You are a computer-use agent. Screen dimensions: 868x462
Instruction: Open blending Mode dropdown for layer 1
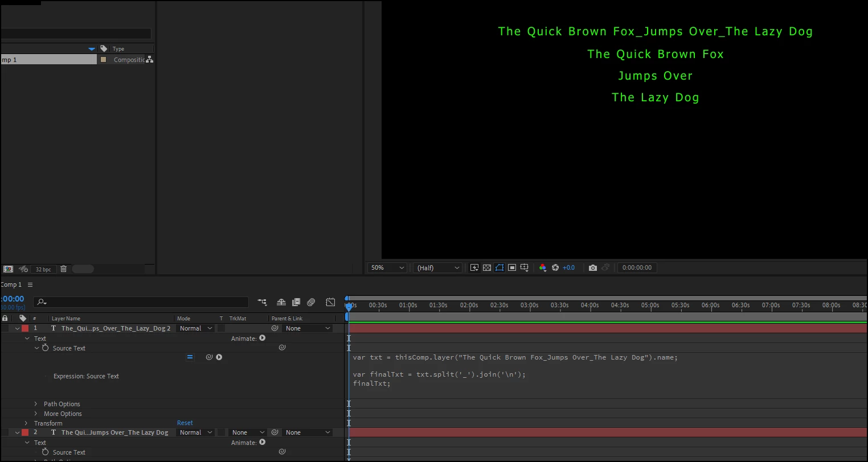point(196,328)
